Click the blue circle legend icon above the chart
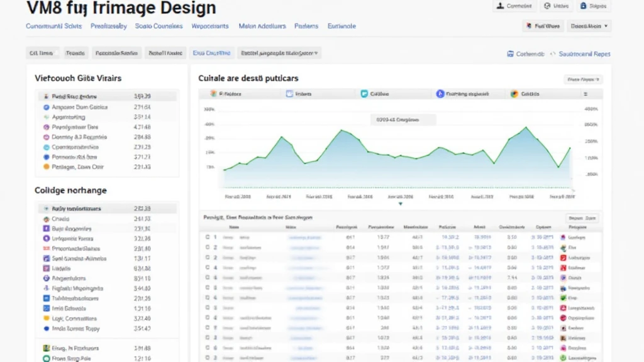The image size is (644, 362). coord(440,94)
